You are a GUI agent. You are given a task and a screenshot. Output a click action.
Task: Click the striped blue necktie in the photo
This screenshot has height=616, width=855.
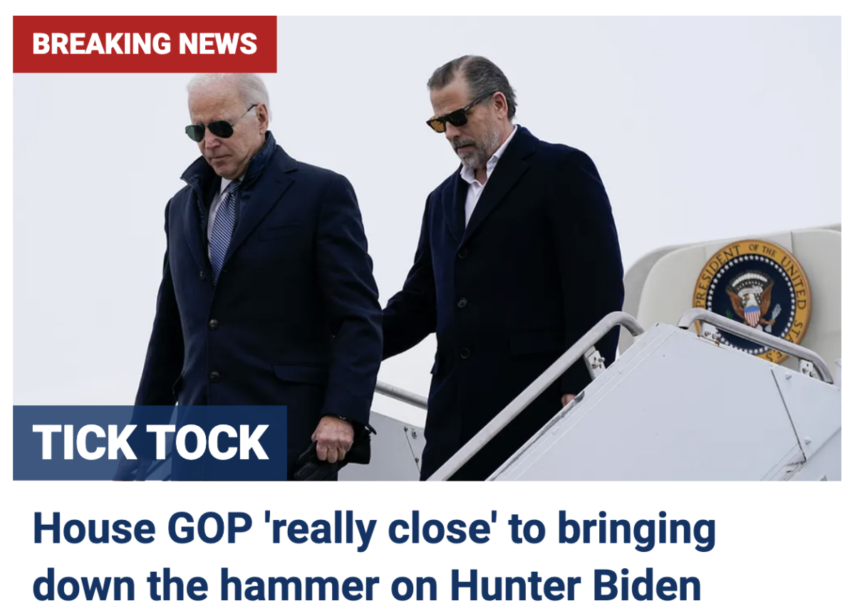click(x=224, y=226)
